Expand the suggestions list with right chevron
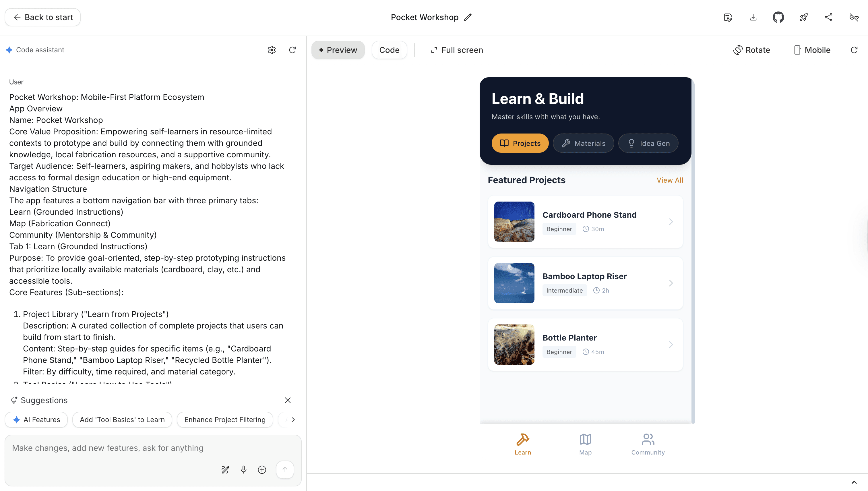The height and width of the screenshot is (491, 868). tap(293, 420)
